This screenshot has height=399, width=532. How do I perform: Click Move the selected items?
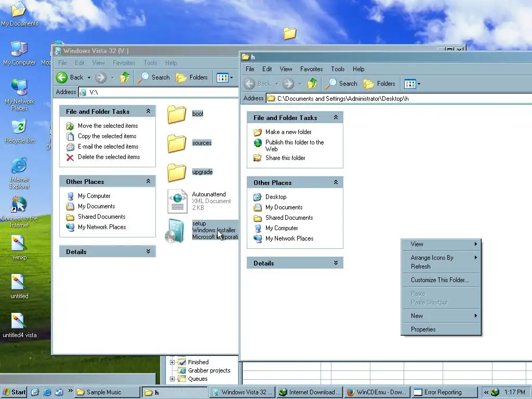108,126
